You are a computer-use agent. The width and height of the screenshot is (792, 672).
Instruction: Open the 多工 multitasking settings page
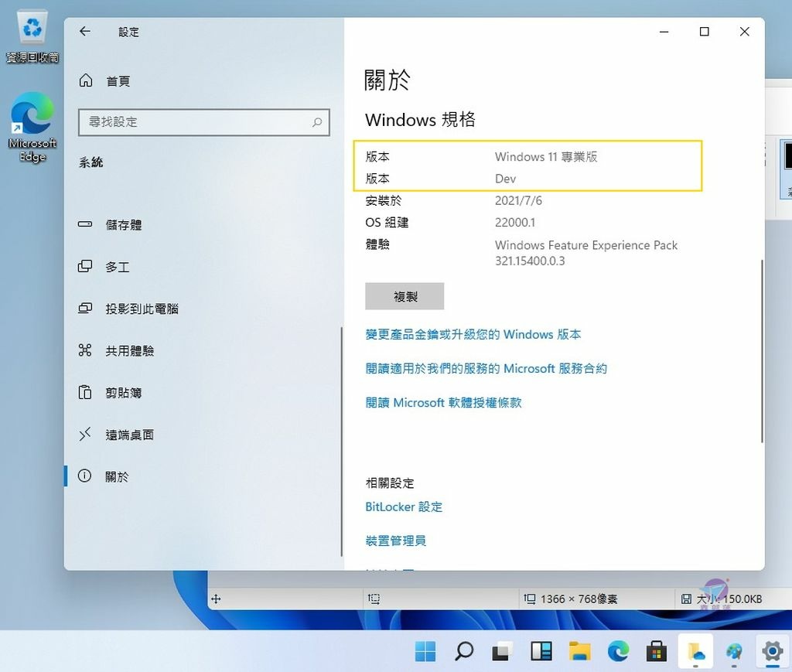[104, 267]
